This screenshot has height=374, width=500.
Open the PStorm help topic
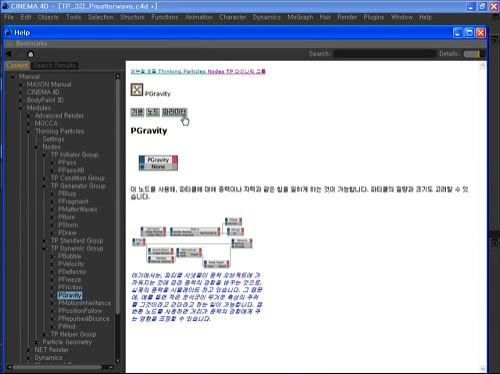pyautogui.click(x=68, y=225)
